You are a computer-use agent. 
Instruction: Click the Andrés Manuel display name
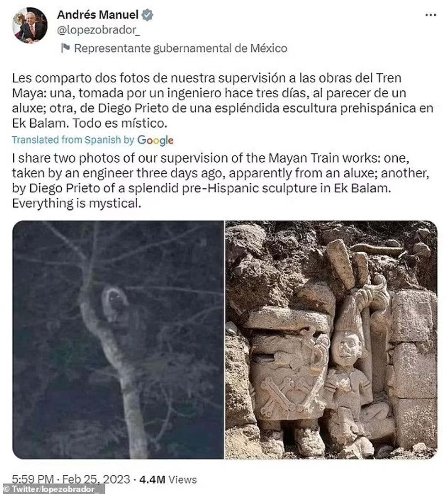click(x=98, y=15)
